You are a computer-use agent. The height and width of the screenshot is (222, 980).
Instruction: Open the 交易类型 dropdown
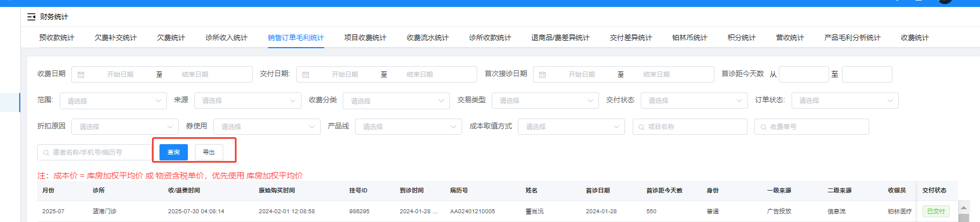545,101
